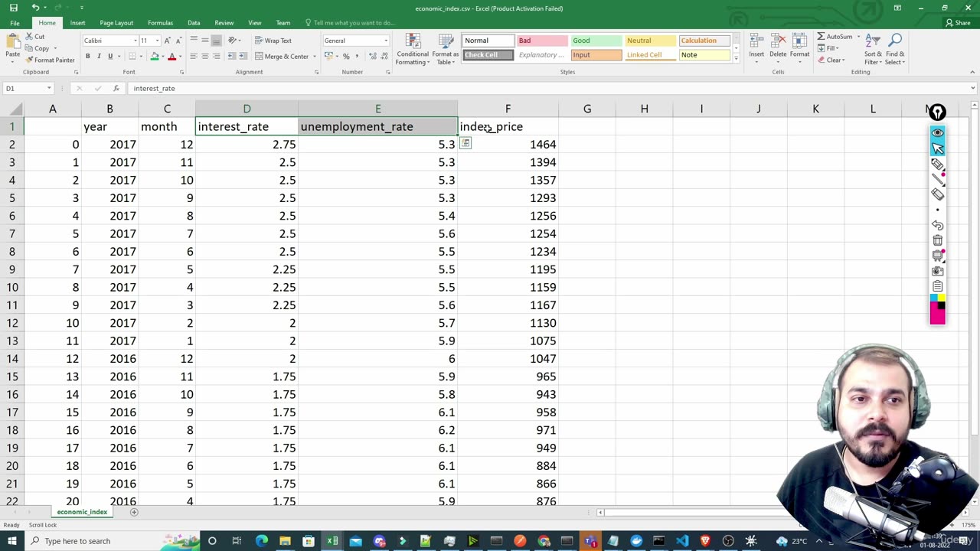Image resolution: width=980 pixels, height=551 pixels.
Task: Open Format as Table gallery
Action: (445, 49)
